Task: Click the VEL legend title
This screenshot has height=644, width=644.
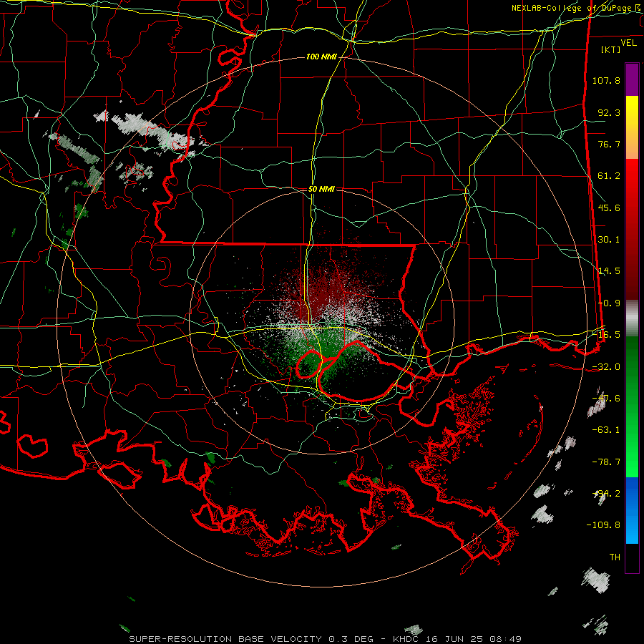Action: tap(628, 42)
